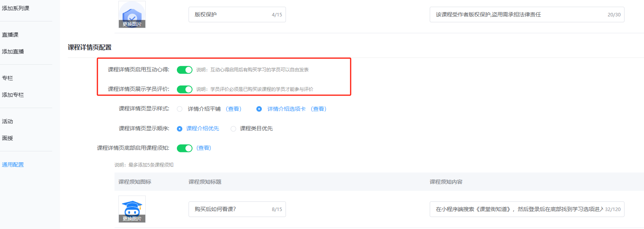Viewport: 644px width, 229px height.
Task: Disable 课程详情页底部启用课程须知 switch
Action: (x=184, y=148)
